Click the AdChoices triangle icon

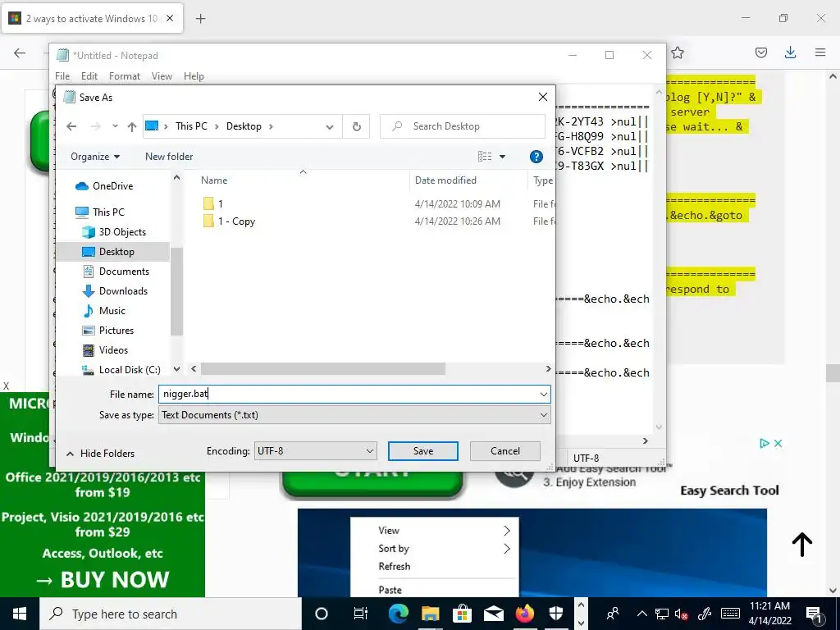(765, 444)
